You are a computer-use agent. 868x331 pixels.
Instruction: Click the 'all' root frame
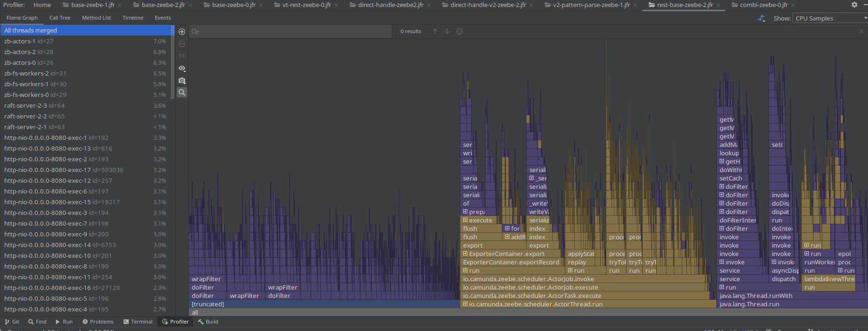(x=528, y=312)
